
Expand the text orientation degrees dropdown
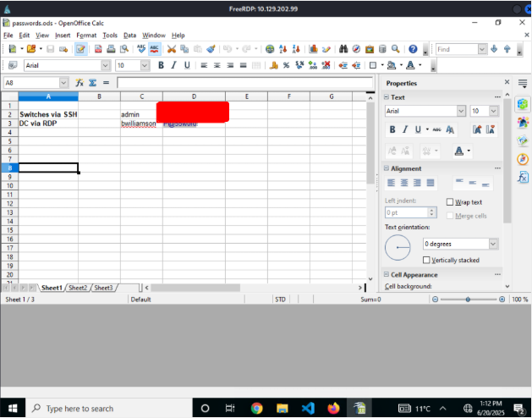pos(493,244)
